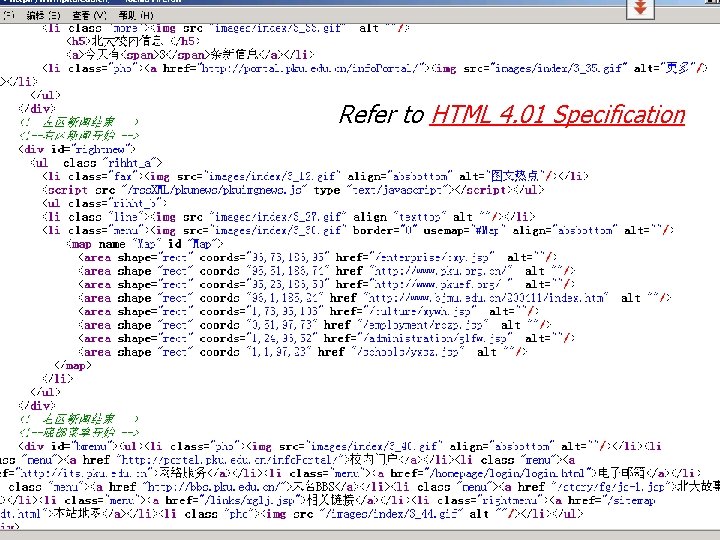Image resolution: width=720 pixels, height=540 pixels.
Task: Click the red double-arrow download icon
Action: click(640, 8)
